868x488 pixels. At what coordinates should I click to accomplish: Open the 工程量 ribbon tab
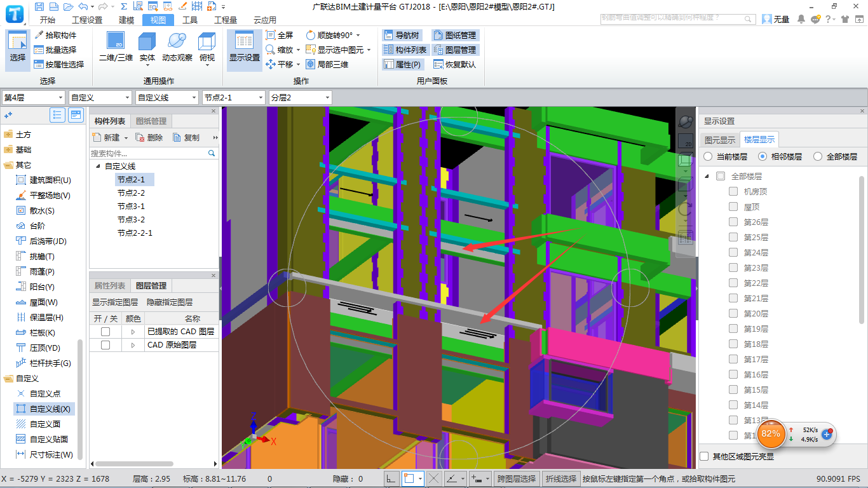click(x=226, y=20)
